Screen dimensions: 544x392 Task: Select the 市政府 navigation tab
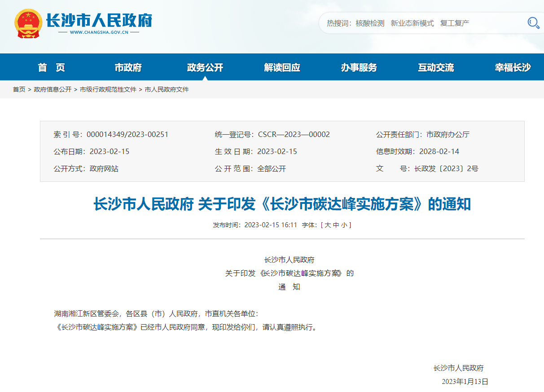coord(128,66)
